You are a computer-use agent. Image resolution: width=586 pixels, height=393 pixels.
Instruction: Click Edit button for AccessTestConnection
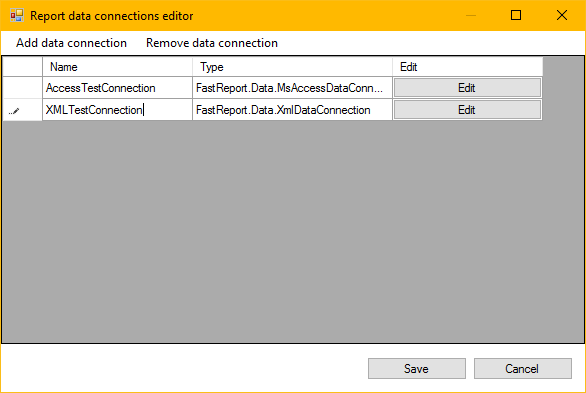tap(467, 88)
